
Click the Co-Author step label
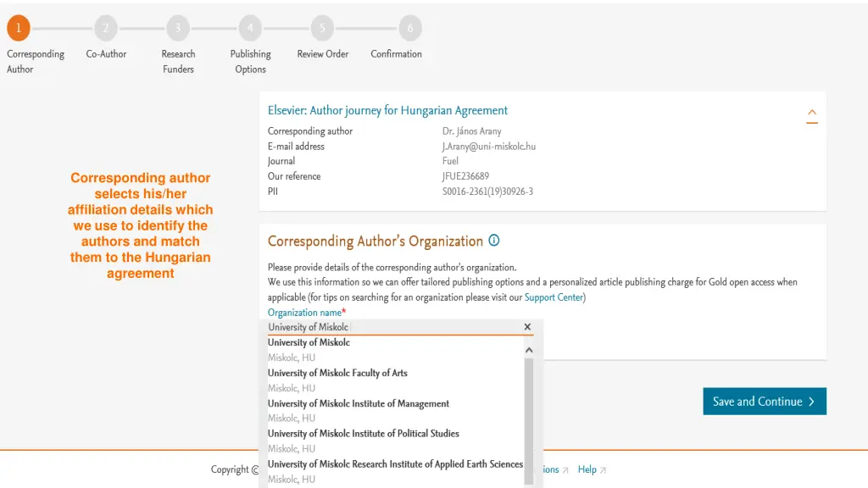click(x=106, y=53)
